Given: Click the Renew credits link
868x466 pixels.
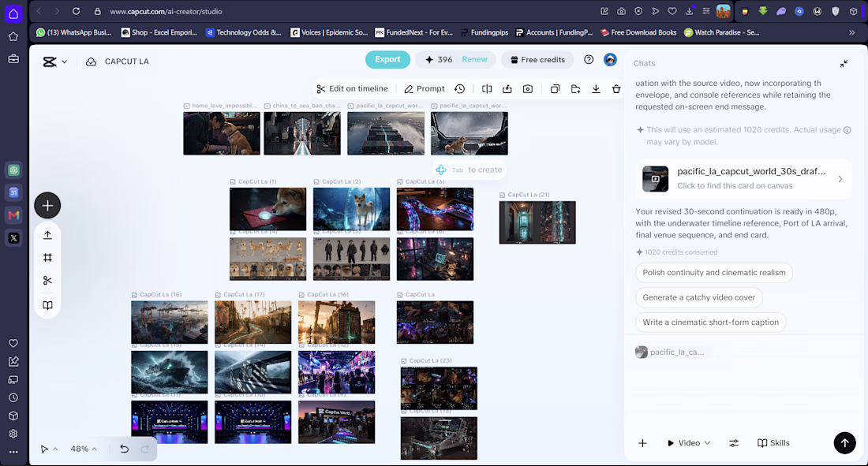Looking at the screenshot, I should pyautogui.click(x=474, y=60).
